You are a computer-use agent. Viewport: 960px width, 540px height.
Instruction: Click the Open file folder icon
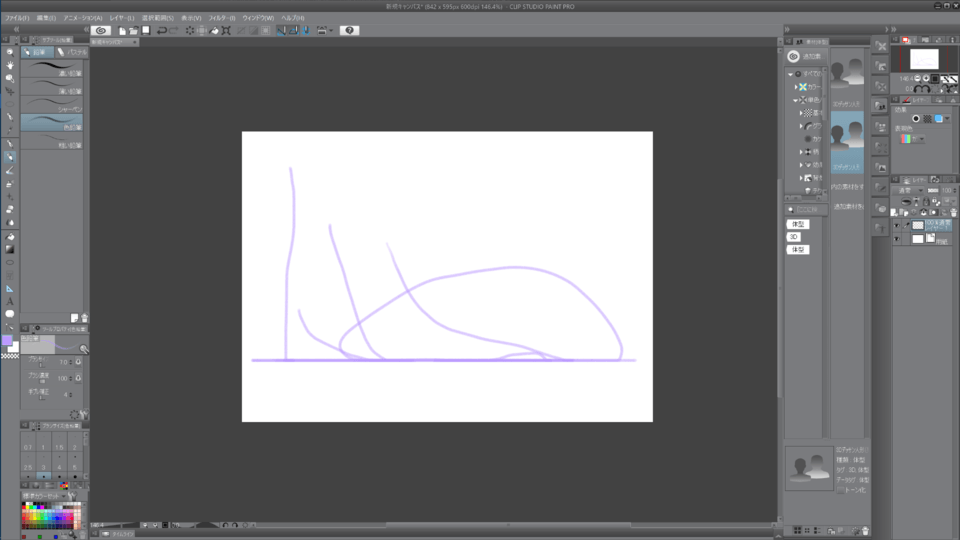(133, 31)
